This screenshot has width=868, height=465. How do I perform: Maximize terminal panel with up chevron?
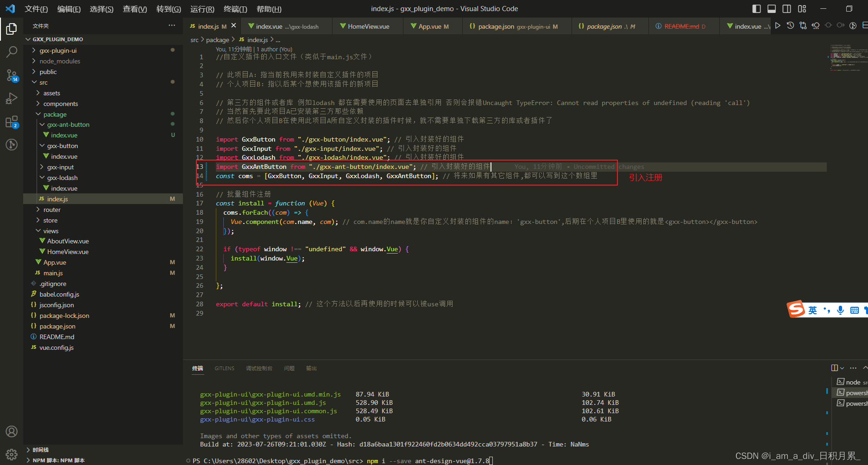point(865,368)
